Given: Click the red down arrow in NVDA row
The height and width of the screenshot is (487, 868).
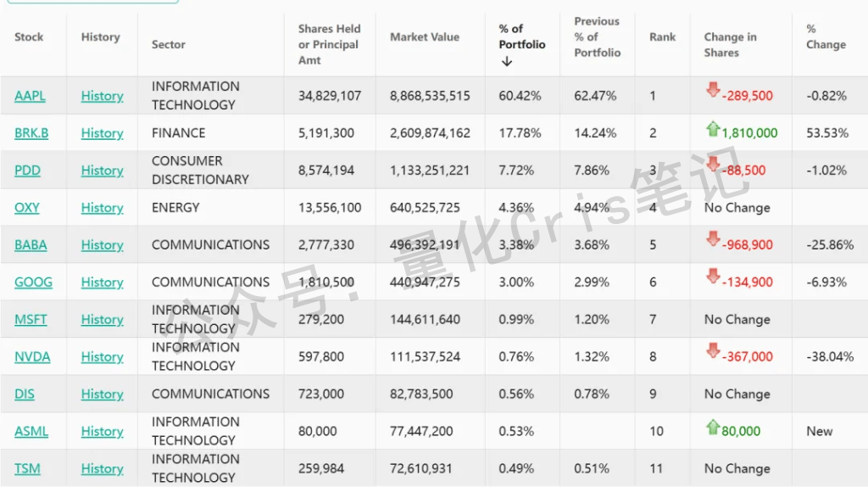Looking at the screenshot, I should 713,351.
